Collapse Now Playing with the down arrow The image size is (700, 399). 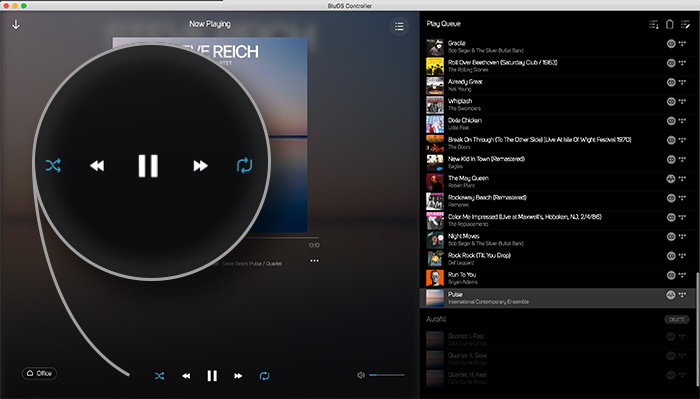tap(16, 25)
